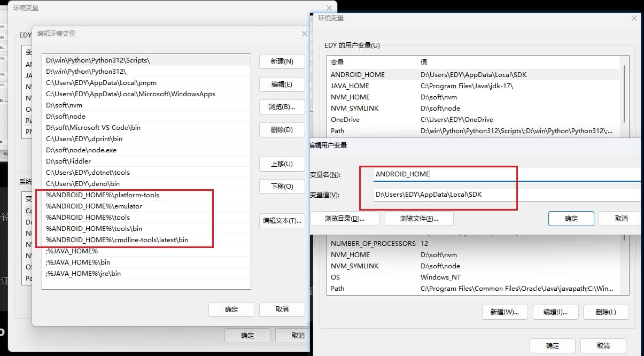Select the ;%JAVA_HOME%\jre\bin entry
Screen dimensions: 644x356
pyautogui.click(x=146, y=274)
